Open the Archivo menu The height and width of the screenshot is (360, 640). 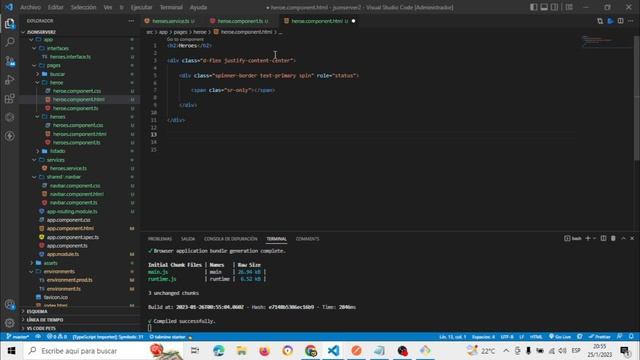30,7
